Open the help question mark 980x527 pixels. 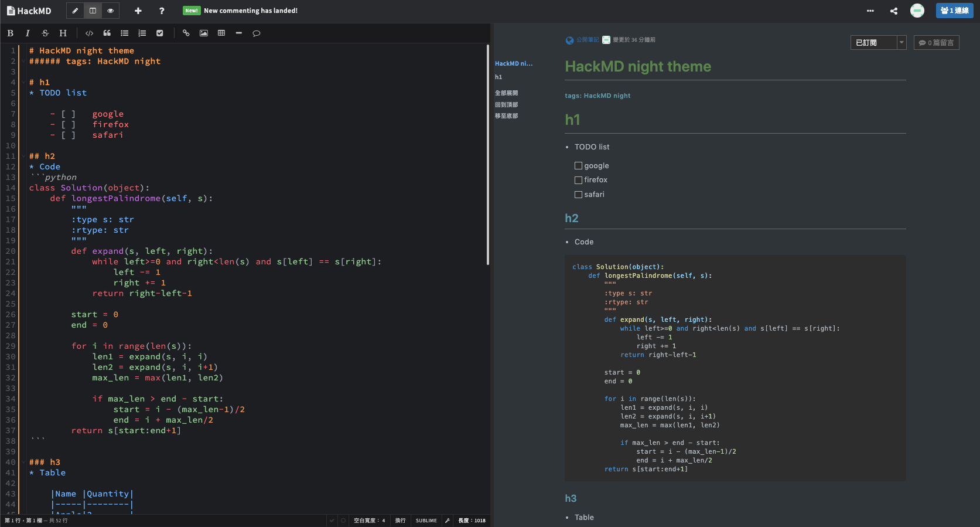[x=162, y=11]
